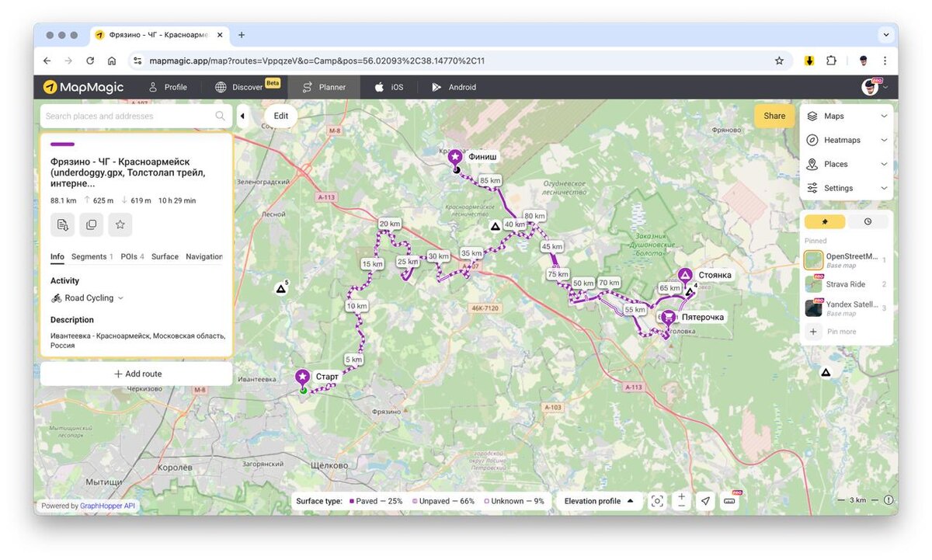Open the iOS app link
932x560 pixels.
[389, 87]
